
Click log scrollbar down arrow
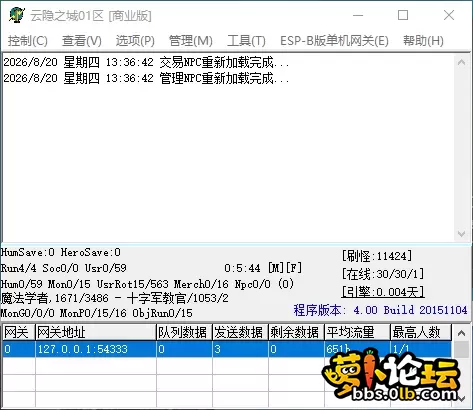[462, 234]
